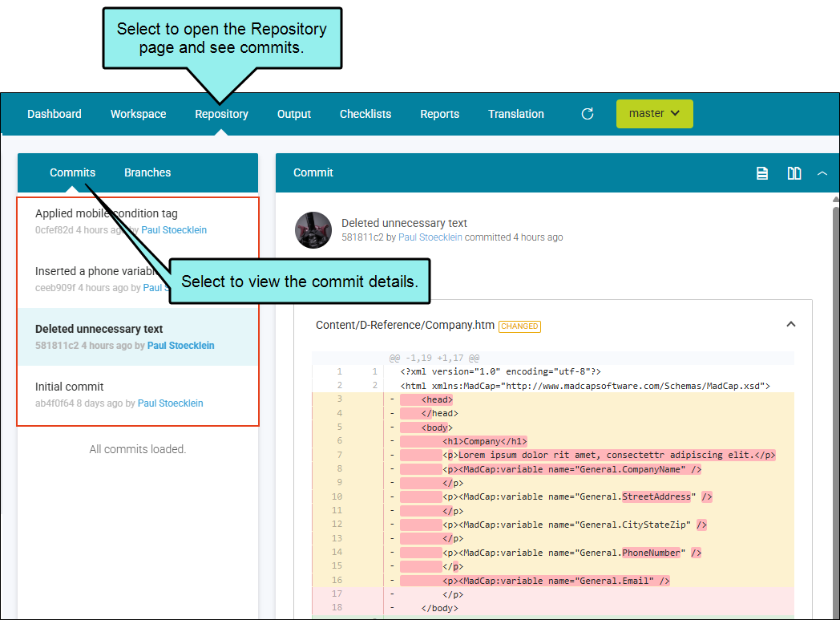The image size is (840, 620).
Task: Collapse the Company.htm file diff
Action: point(790,325)
